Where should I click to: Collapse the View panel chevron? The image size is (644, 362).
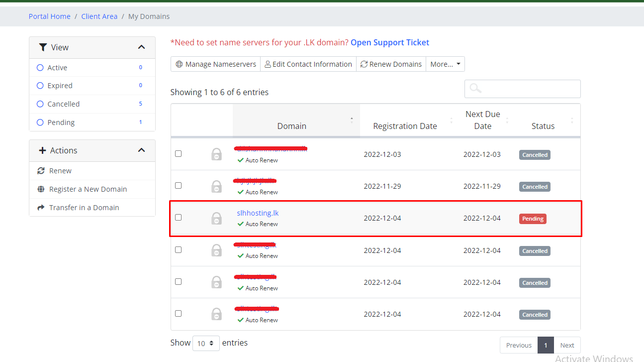coord(141,47)
